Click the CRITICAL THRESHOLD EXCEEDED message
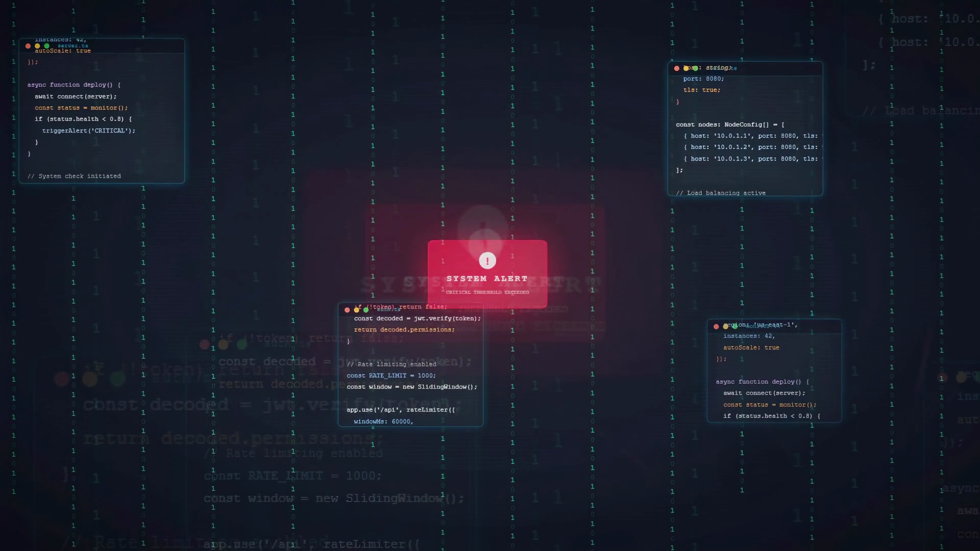 tap(487, 292)
